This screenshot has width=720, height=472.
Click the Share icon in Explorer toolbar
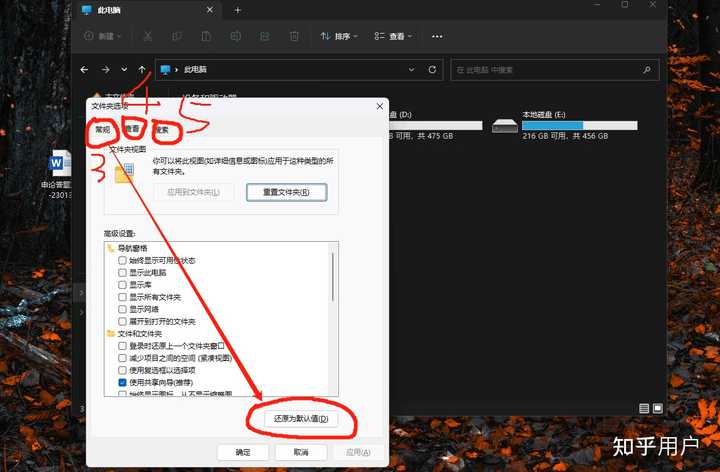tap(265, 36)
